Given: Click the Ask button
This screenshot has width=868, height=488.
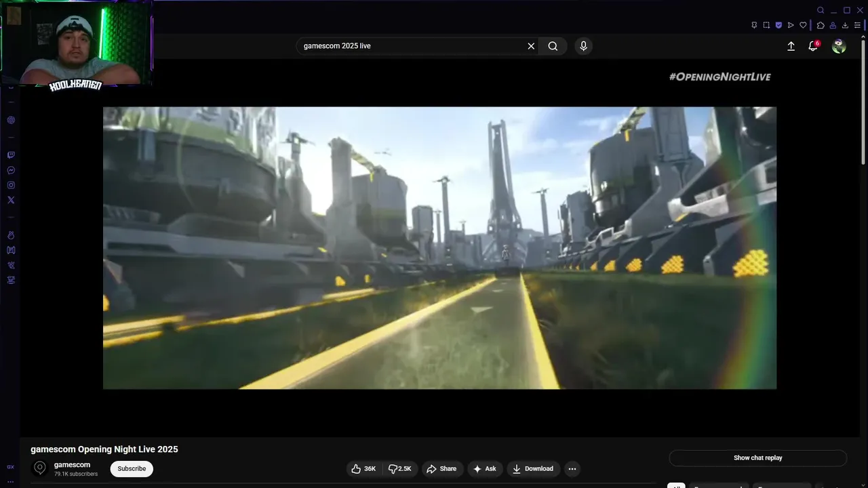Looking at the screenshot, I should (485, 469).
